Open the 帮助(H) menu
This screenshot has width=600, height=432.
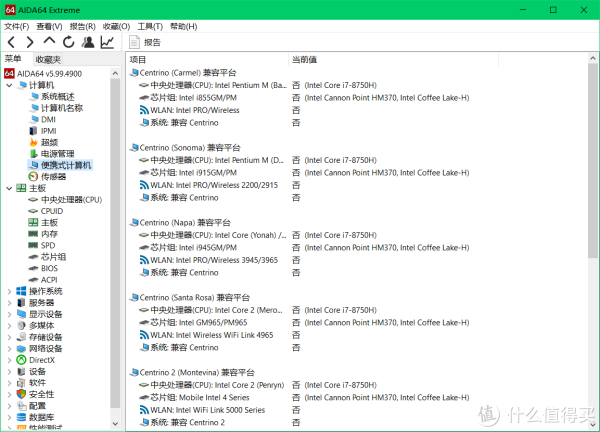[x=184, y=26]
